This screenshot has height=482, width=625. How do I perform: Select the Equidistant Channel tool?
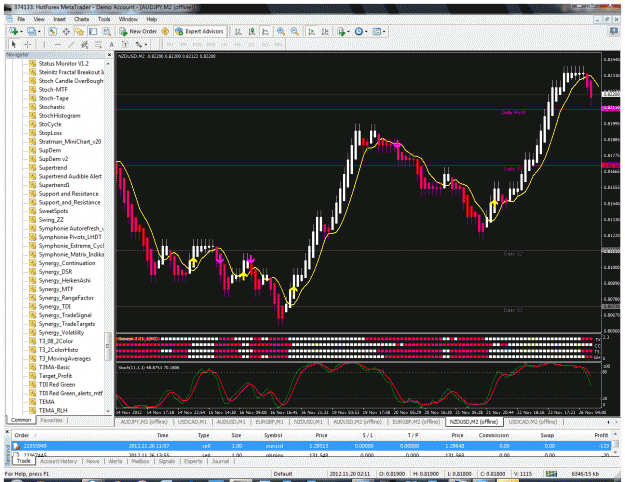[85, 44]
